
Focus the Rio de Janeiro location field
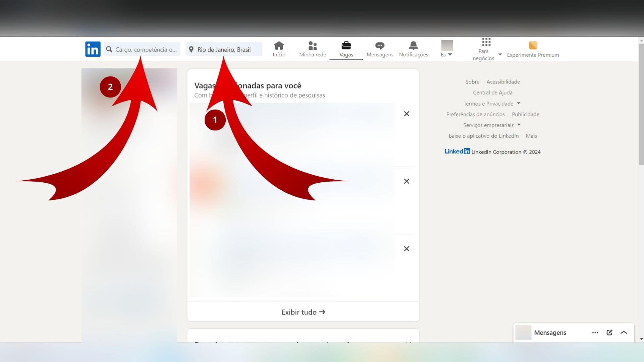pyautogui.click(x=224, y=49)
